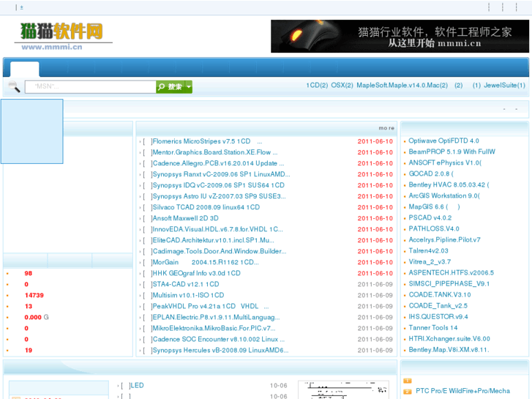Open Cadence.Allegro.PCB.v16.20.014 Update entry
This screenshot has width=532, height=399.
pos(218,163)
